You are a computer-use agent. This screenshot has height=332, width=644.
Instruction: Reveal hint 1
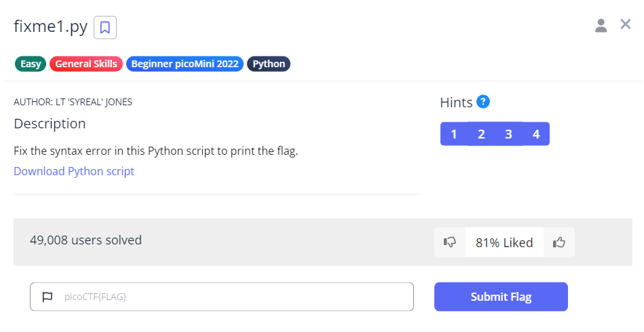click(x=453, y=134)
